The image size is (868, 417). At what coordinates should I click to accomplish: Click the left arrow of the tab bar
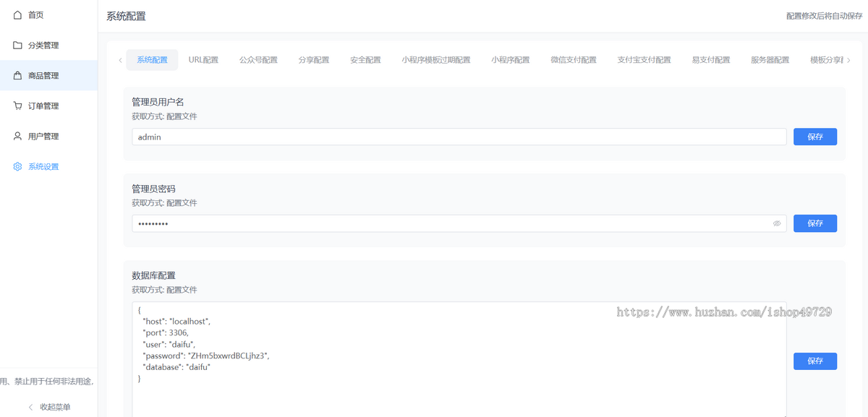(x=120, y=60)
